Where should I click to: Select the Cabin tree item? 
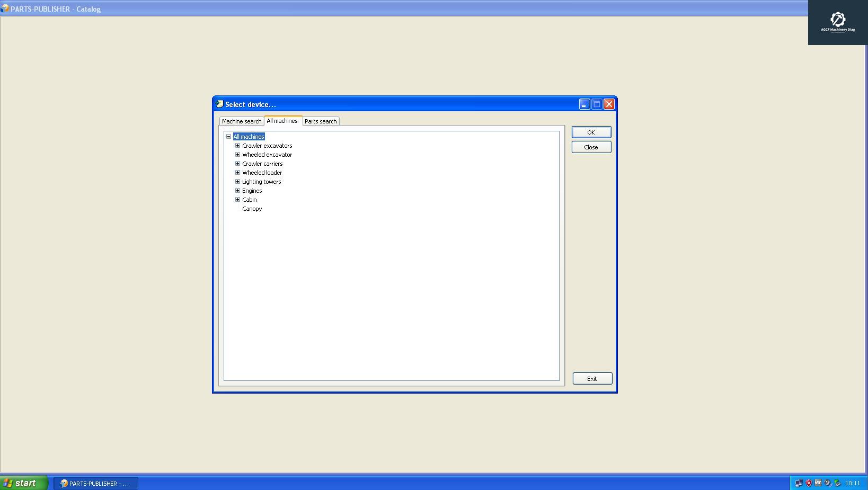[x=249, y=200]
